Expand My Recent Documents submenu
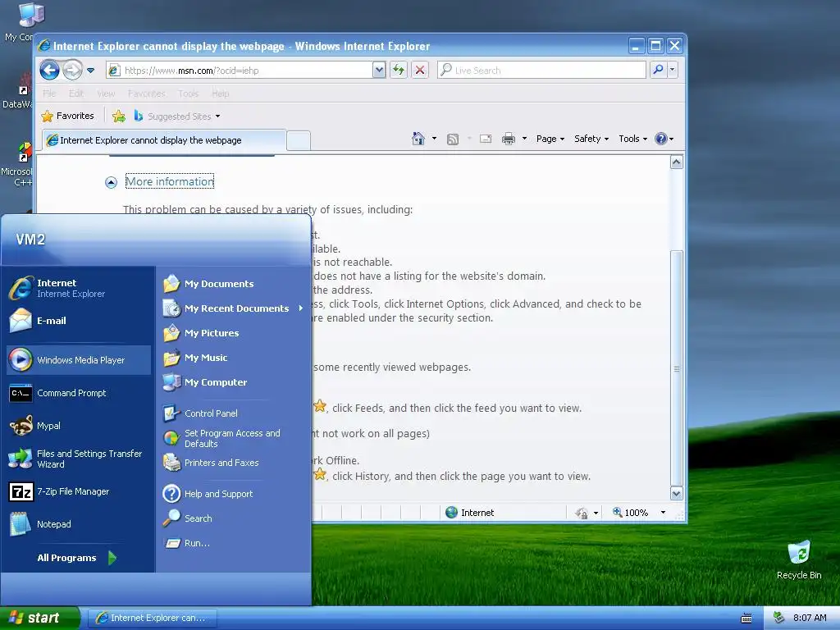Screen dimensions: 840x630 tap(233, 308)
